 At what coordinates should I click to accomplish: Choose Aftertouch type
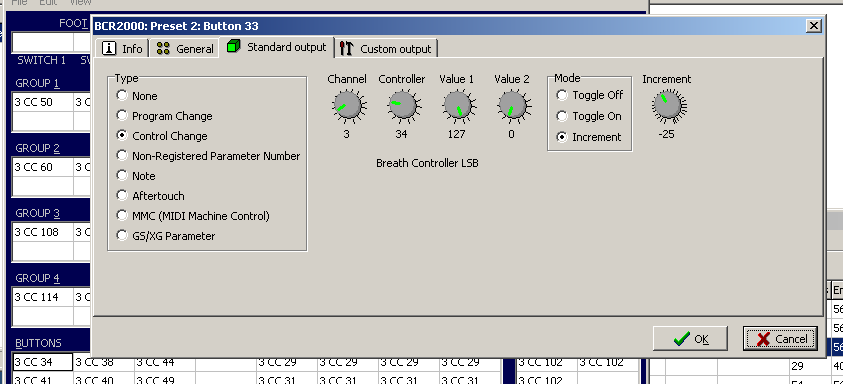[151, 195]
